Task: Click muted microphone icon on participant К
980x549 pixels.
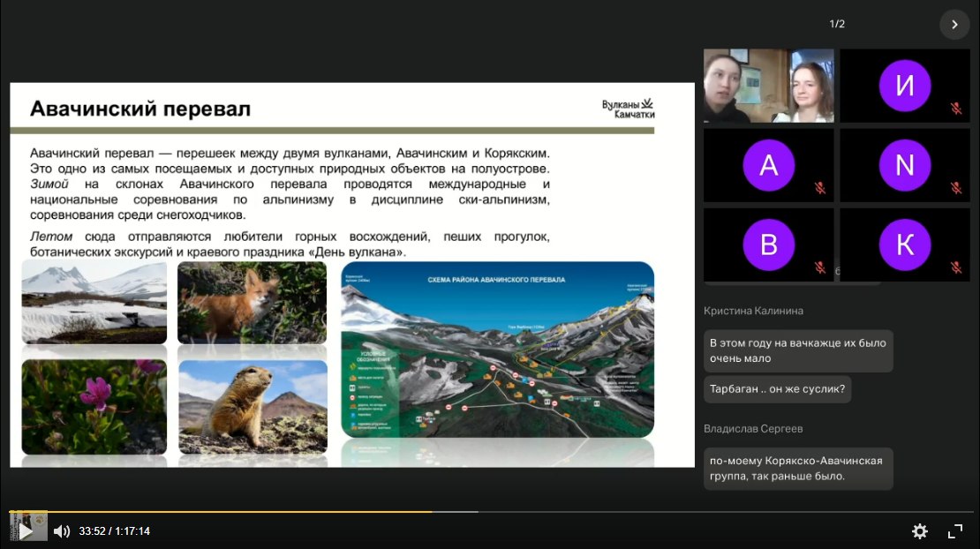Action: tap(955, 267)
